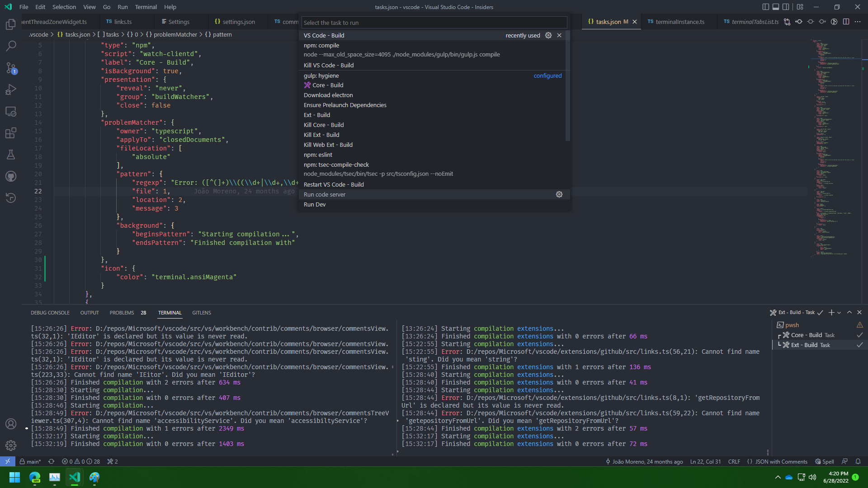Open terminal launch profile dropdown arrow

tap(839, 313)
